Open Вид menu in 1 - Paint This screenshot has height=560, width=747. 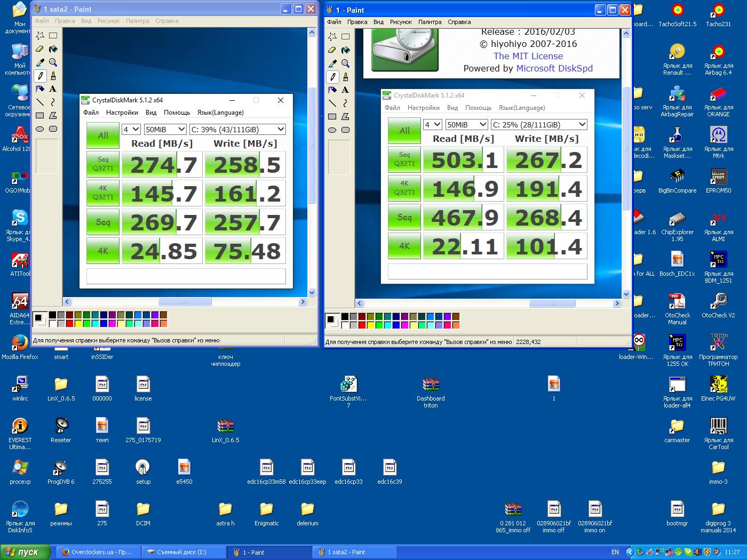coord(378,22)
